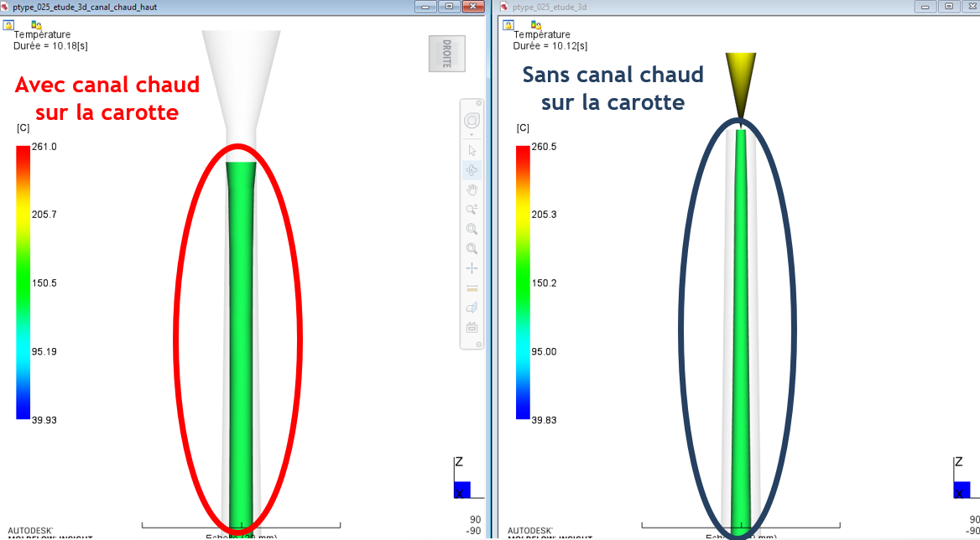Screen dimensions: 980x540
Task: Select the Pan hand tool
Action: coord(472,190)
